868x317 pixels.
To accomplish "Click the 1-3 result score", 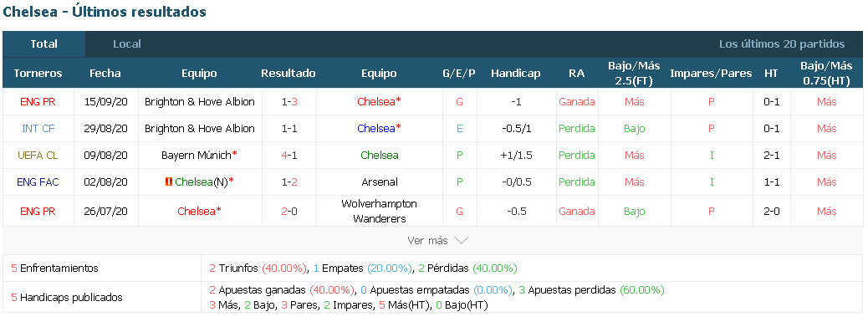I will (x=288, y=102).
